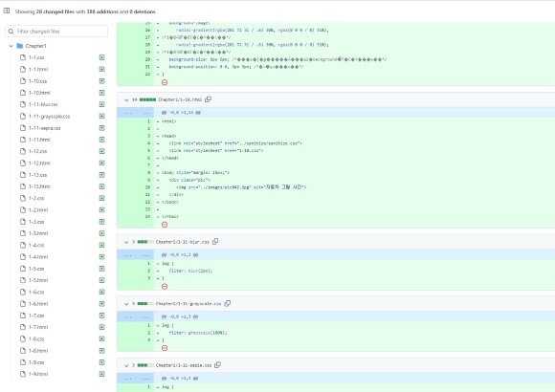Screen dimensions: 555x392
Task: Open the Chapter1/1-10.html header link
Action: click(180, 99)
